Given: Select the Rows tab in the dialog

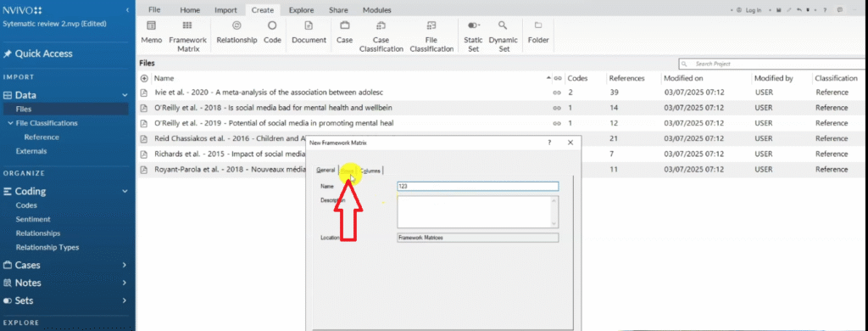Looking at the screenshot, I should (x=347, y=171).
